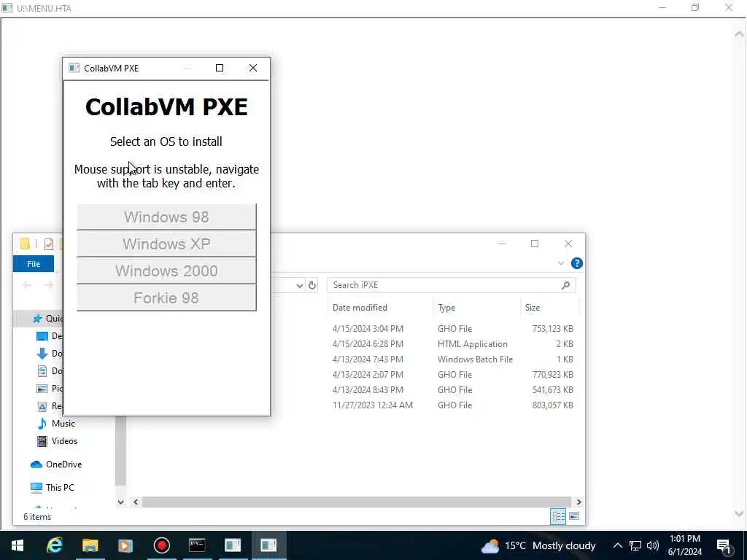Select the 541,673 KB GHO file
Viewport: 747px width, 560px height.
click(x=452, y=389)
